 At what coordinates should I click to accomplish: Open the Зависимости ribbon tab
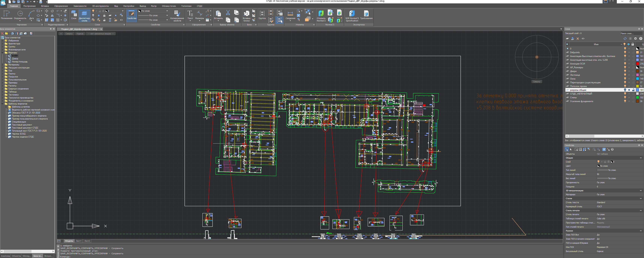[80, 6]
